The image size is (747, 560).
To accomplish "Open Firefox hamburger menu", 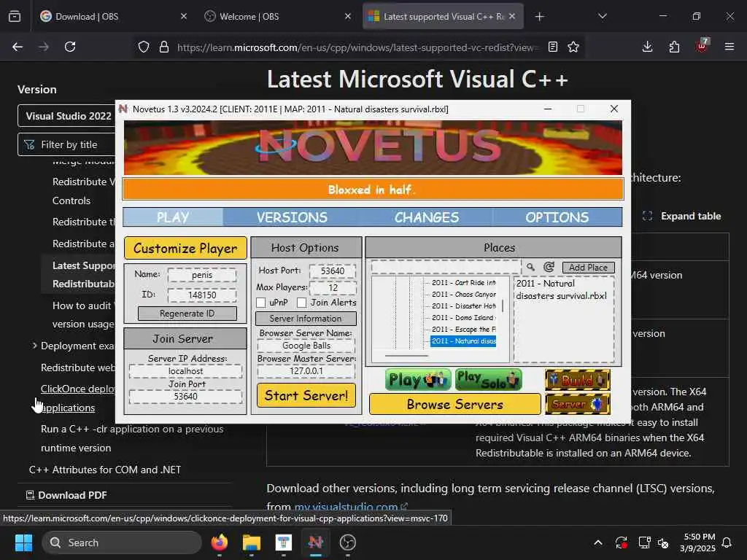I will click(729, 47).
